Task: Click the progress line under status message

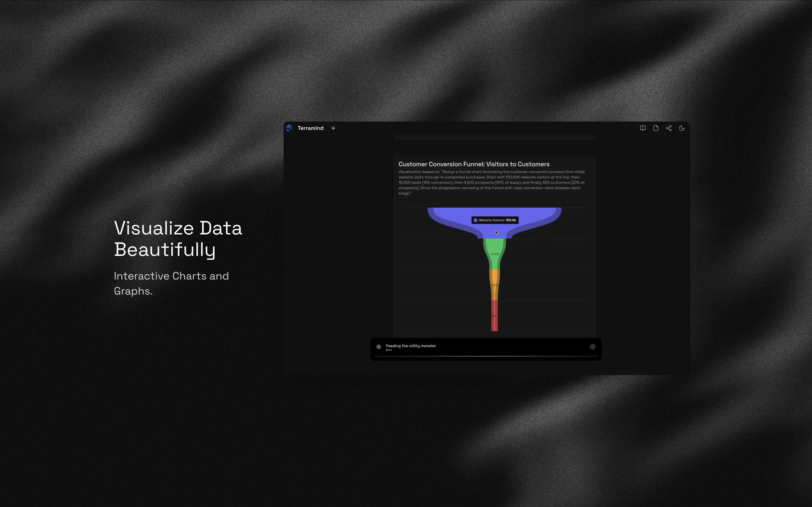Action: pyautogui.click(x=485, y=356)
